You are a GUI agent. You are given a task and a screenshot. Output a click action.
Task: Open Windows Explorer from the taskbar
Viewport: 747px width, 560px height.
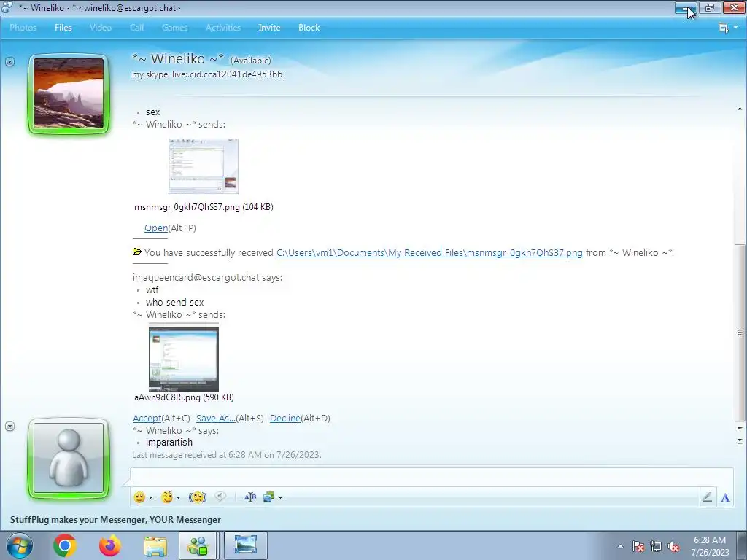pyautogui.click(x=155, y=545)
